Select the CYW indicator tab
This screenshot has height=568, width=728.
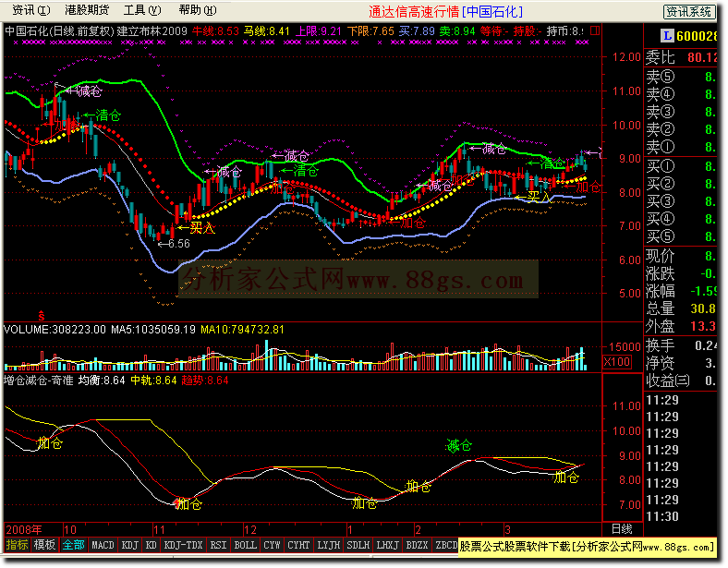pos(272,545)
